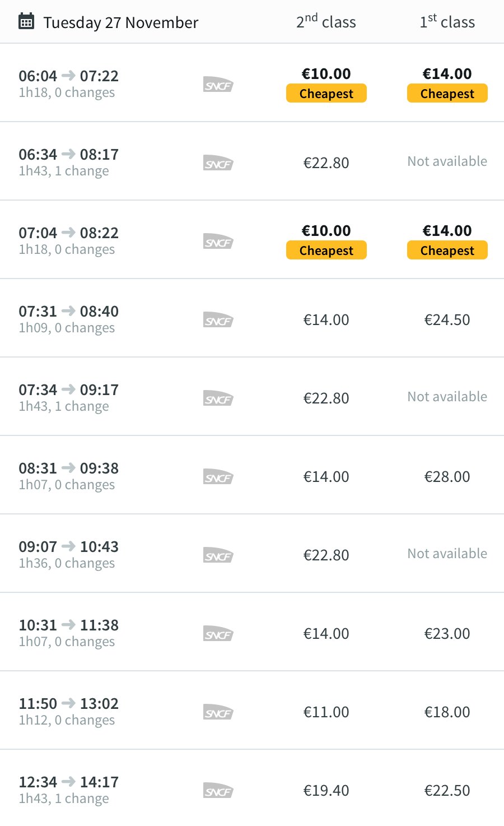Click SNCF logo on the 12:34 departure row
The image size is (504, 826).
218,791
